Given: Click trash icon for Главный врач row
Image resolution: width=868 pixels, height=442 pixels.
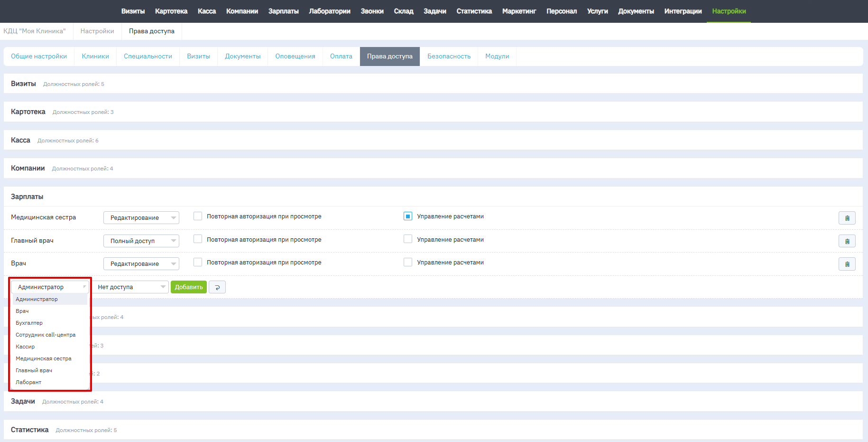Looking at the screenshot, I should click(847, 241).
